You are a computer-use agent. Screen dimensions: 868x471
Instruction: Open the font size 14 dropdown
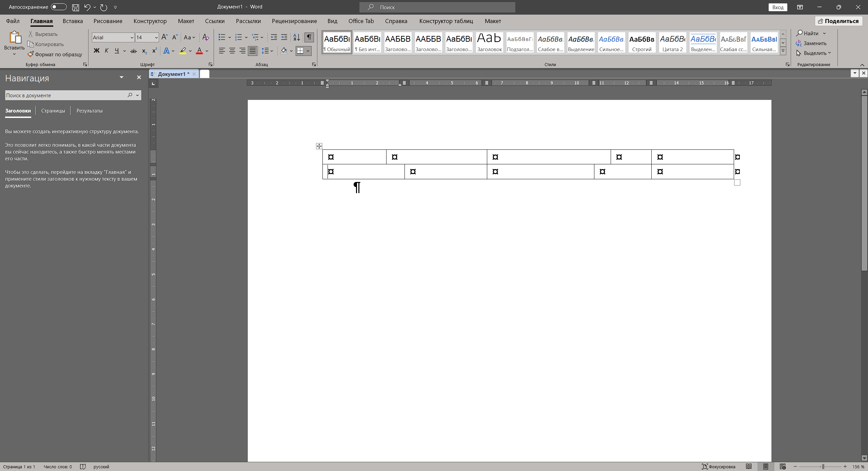pos(156,38)
